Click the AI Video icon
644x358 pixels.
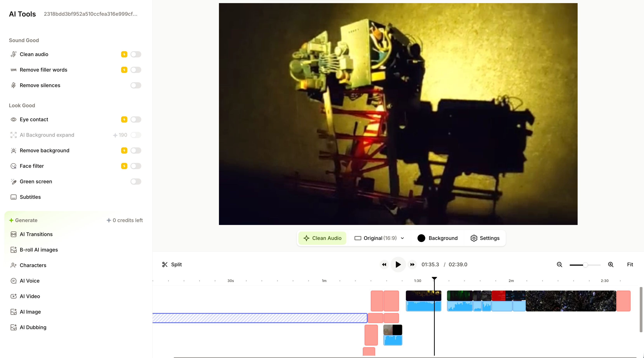tap(14, 296)
